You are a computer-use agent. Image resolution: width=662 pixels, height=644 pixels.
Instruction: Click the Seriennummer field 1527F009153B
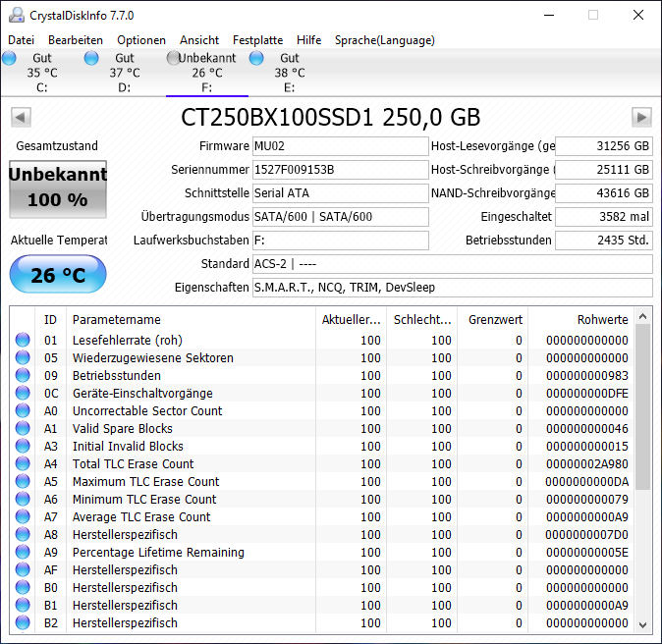pyautogui.click(x=340, y=170)
